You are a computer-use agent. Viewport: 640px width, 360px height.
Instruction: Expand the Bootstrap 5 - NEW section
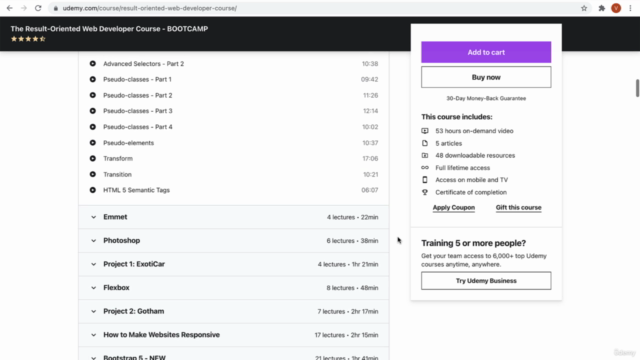233,354
